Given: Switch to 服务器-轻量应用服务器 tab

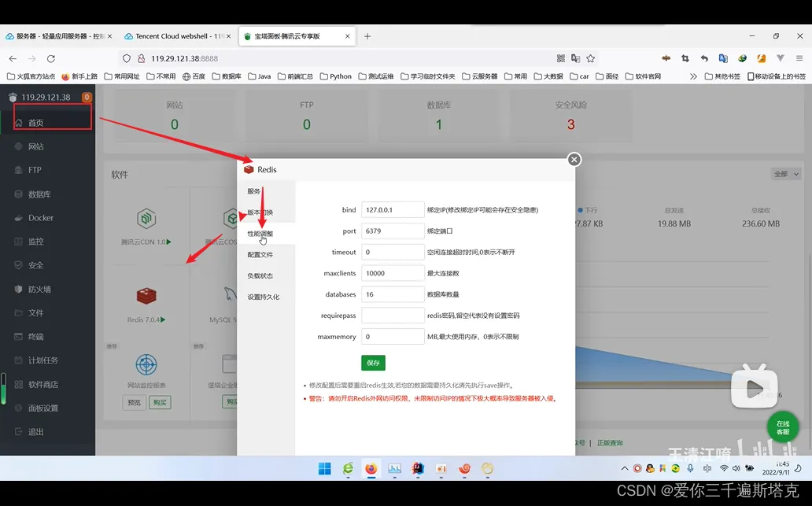Looking at the screenshot, I should pyautogui.click(x=58, y=36).
